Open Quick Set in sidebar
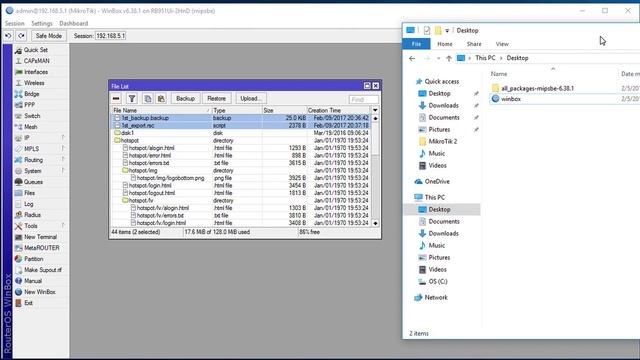This screenshot has height=360, width=640. 36,50
